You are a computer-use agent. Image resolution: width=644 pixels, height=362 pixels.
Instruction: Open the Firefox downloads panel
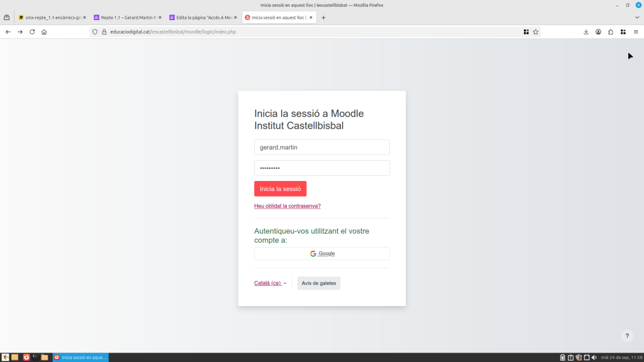tap(586, 32)
